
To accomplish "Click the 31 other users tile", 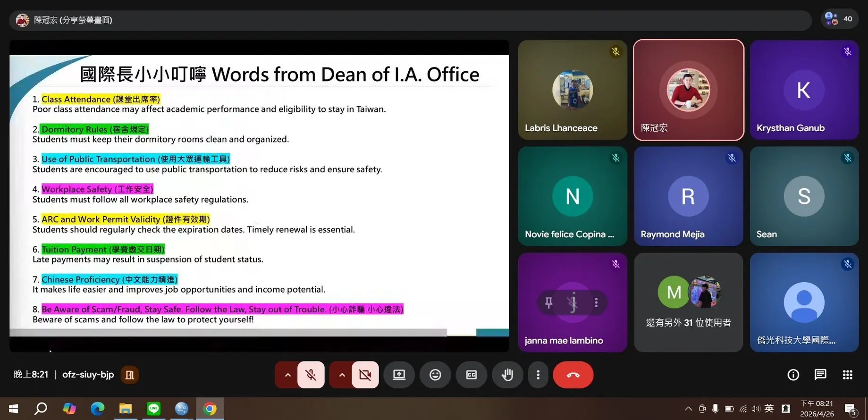I will (688, 302).
